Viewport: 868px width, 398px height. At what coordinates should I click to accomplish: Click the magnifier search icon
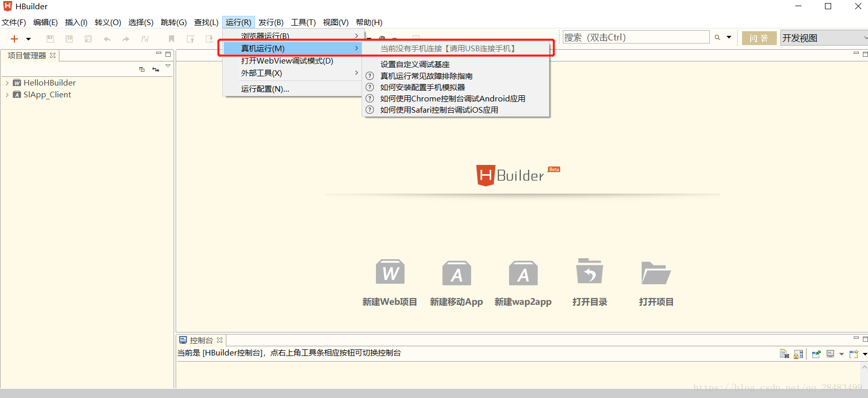click(x=717, y=37)
